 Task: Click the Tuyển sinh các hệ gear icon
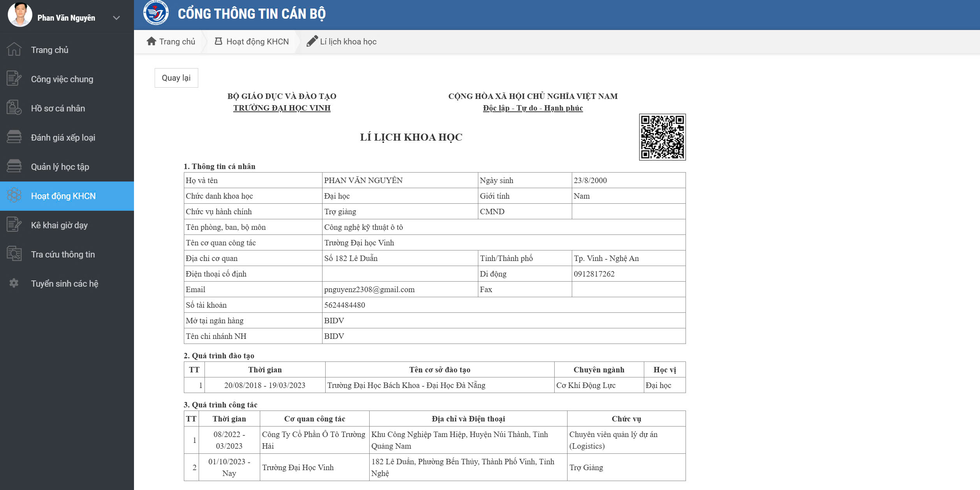point(14,283)
